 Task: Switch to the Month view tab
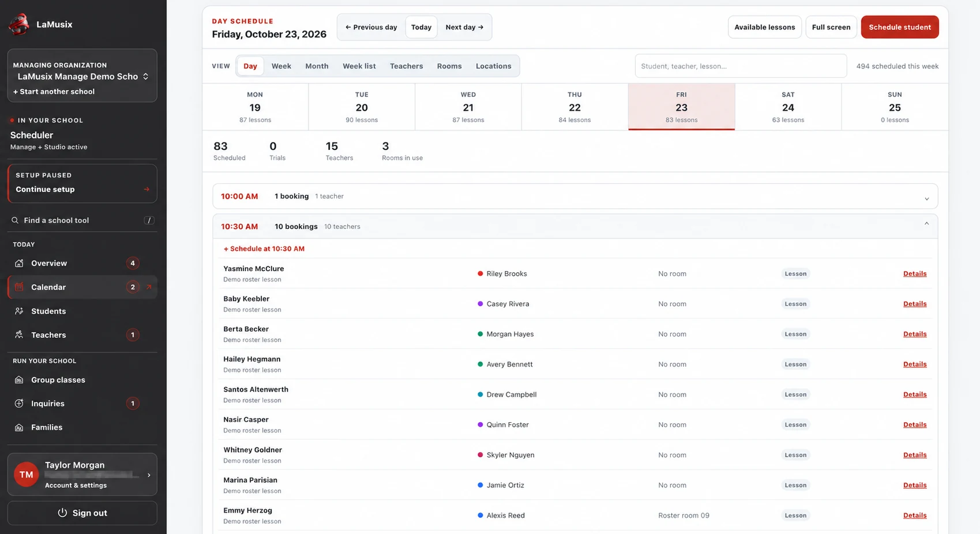pyautogui.click(x=317, y=66)
